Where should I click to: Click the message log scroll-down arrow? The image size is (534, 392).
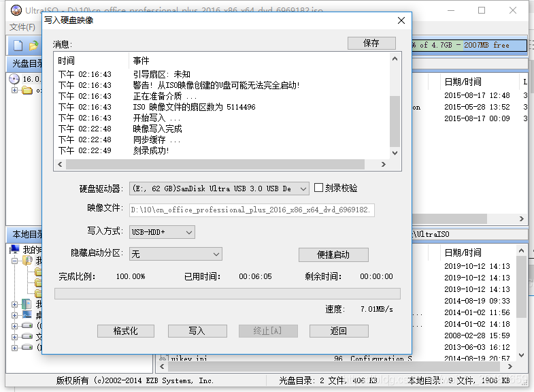click(395, 153)
